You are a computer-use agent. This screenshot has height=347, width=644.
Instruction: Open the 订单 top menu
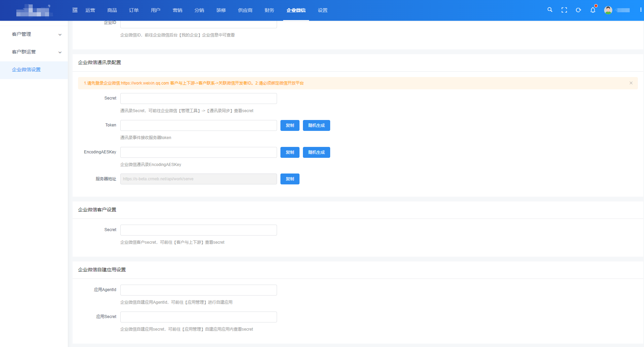pos(134,10)
